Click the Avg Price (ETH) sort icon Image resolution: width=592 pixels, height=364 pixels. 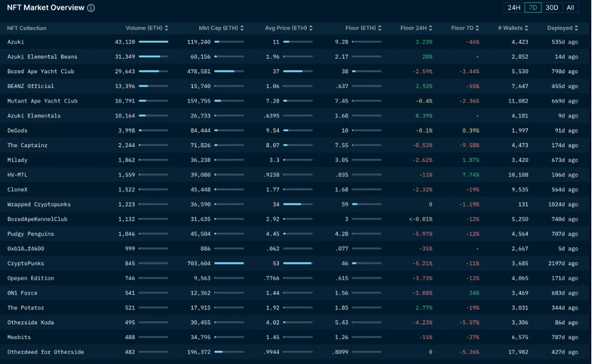310,28
